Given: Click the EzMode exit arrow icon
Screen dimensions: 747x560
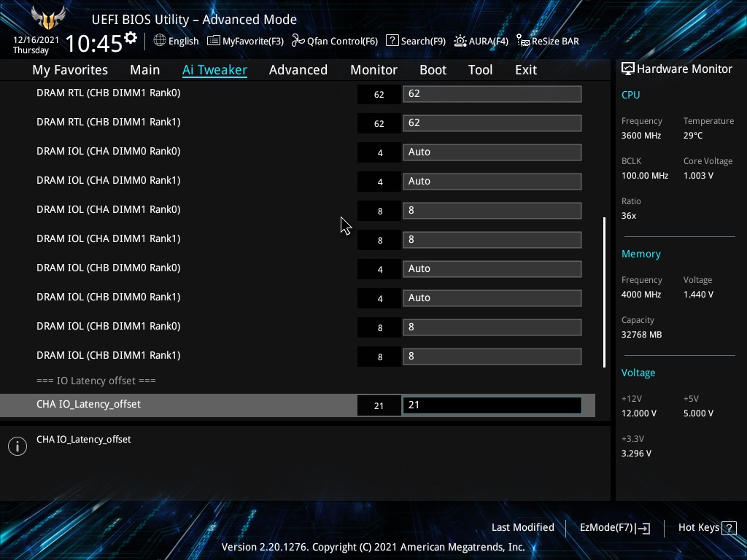Looking at the screenshot, I should pos(643,528).
